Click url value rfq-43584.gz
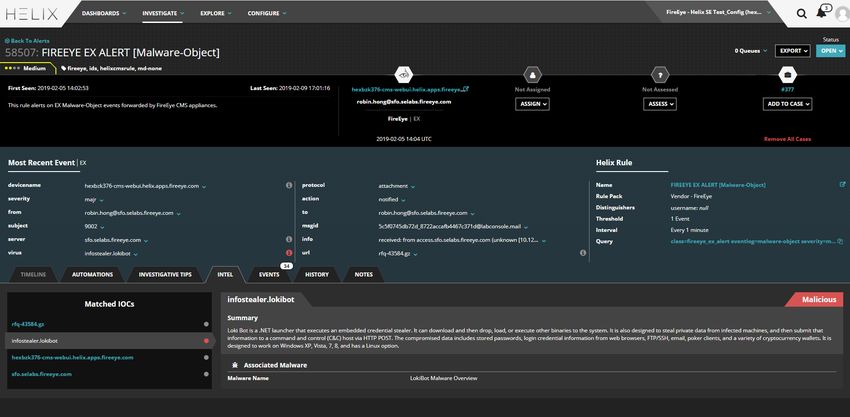 [394, 253]
